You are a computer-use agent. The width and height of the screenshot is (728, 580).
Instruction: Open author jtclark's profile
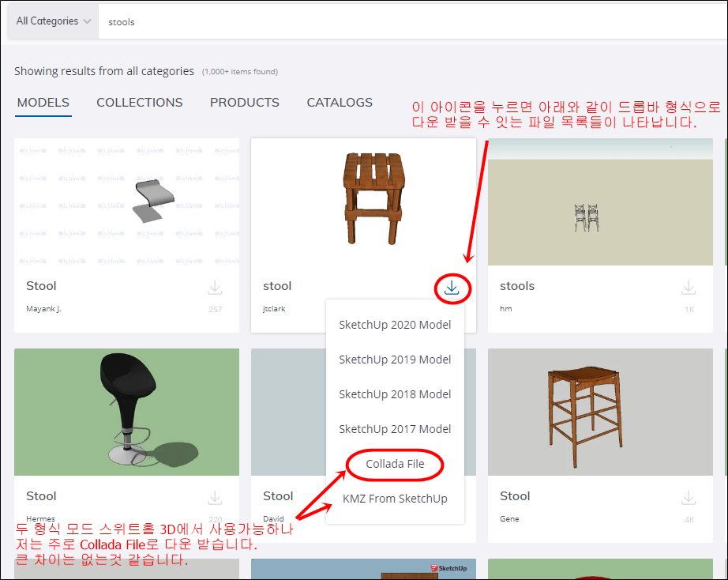[274, 309]
